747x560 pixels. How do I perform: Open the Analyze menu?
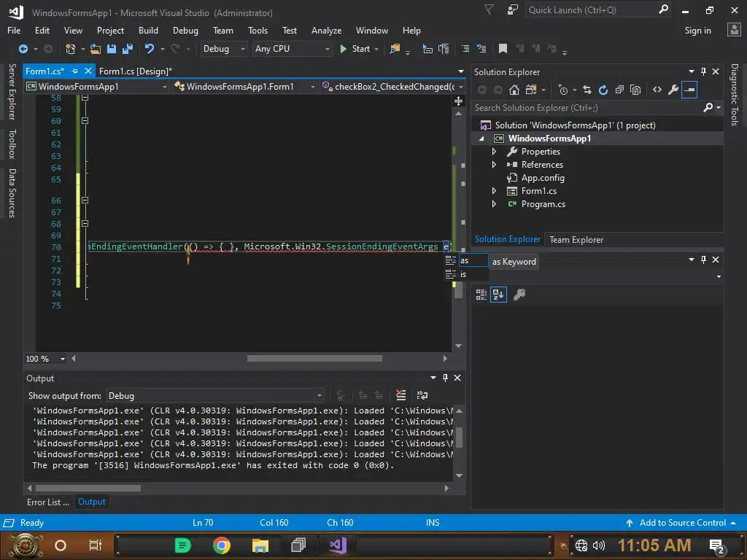click(326, 31)
